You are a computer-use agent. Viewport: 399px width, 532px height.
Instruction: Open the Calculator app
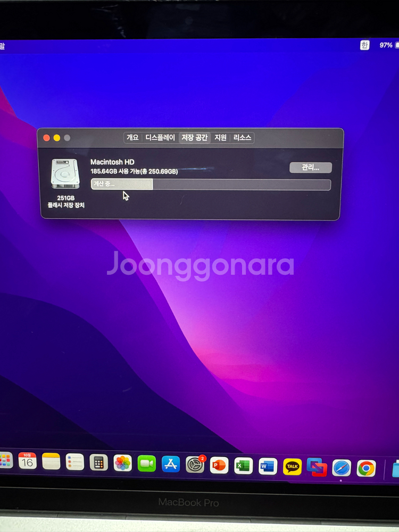[x=98, y=463]
